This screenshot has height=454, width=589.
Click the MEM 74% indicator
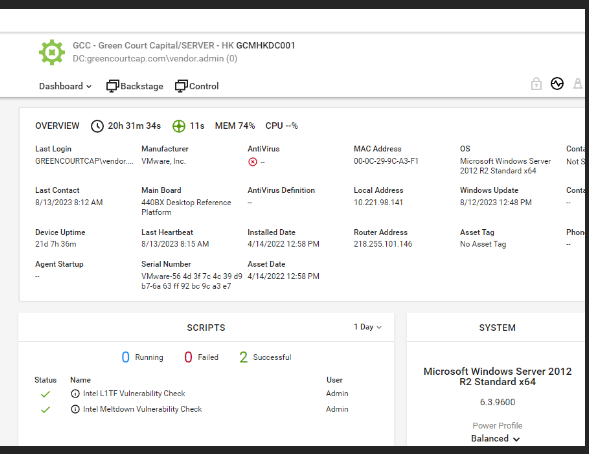click(235, 126)
